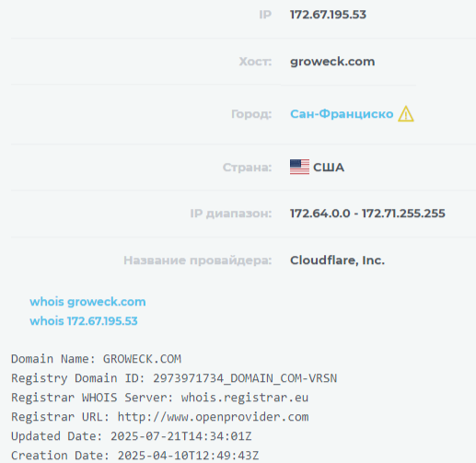Image resolution: width=476 pixels, height=463 pixels.
Task: Click the Updated Date whois line
Action: 132,436
